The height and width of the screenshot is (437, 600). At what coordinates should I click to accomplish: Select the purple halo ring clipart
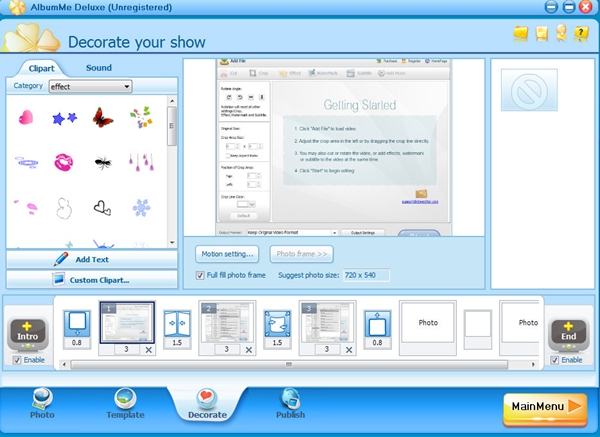[x=26, y=162]
